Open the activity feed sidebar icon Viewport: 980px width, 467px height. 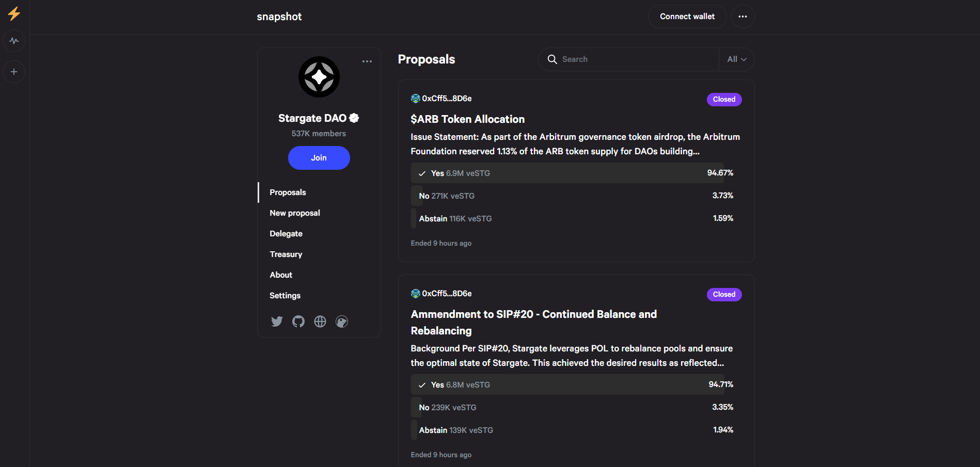(x=14, y=41)
